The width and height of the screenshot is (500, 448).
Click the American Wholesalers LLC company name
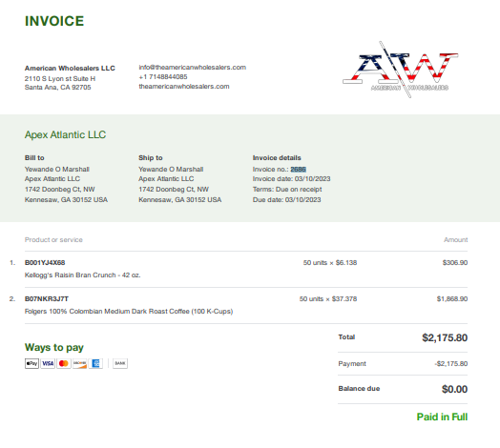click(x=70, y=69)
